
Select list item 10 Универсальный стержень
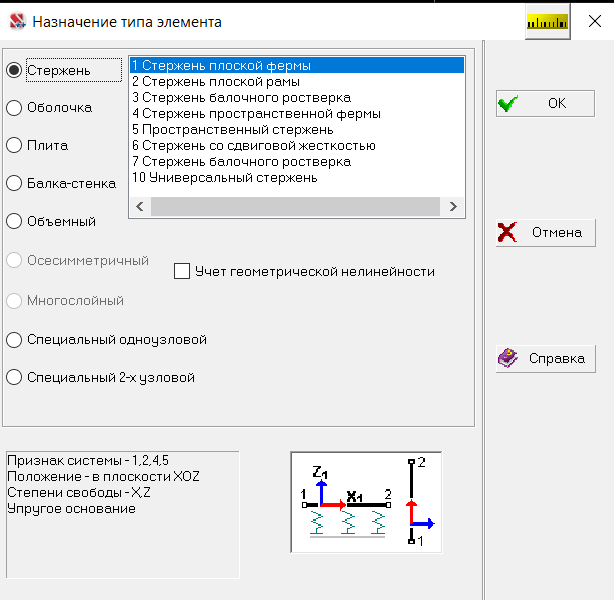tap(297, 178)
